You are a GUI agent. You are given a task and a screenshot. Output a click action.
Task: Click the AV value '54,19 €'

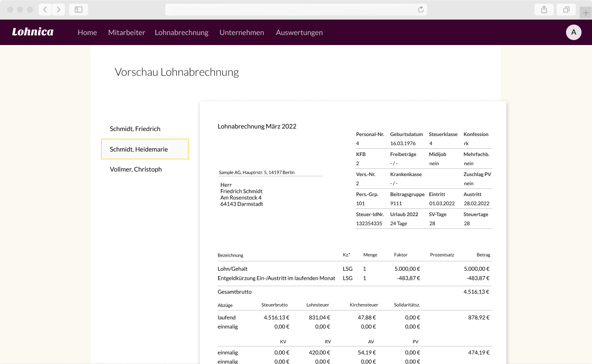coord(367,353)
